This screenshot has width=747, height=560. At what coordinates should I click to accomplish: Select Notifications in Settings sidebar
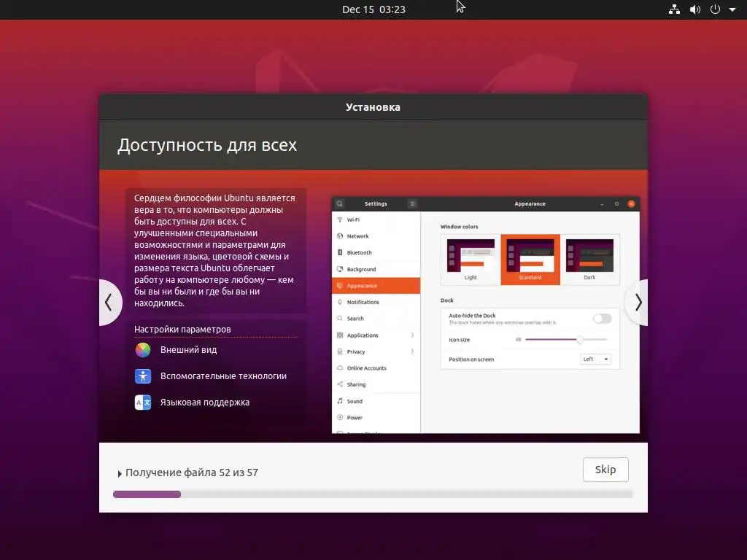[x=376, y=303]
